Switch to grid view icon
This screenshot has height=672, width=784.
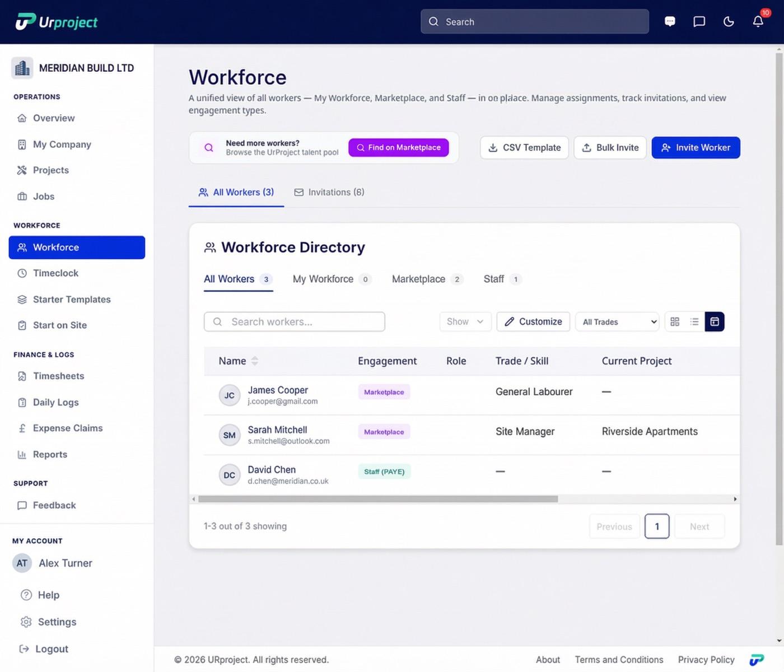pyautogui.click(x=675, y=321)
